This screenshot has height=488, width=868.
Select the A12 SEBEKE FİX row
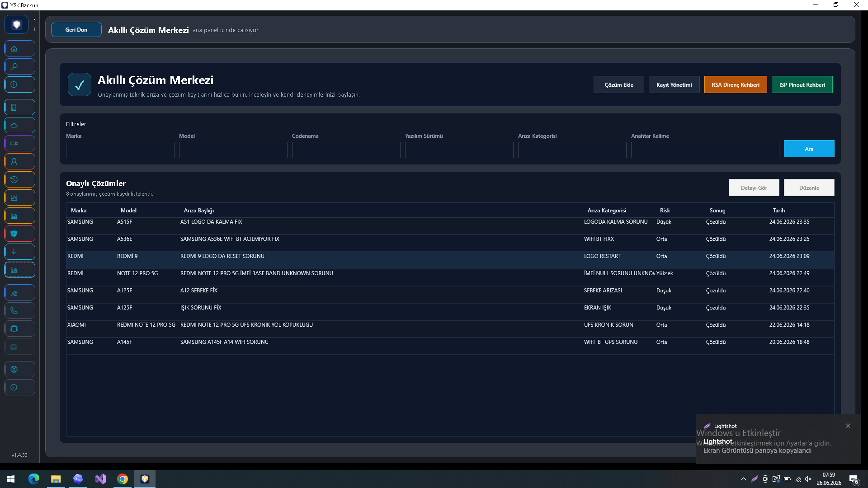click(x=450, y=295)
